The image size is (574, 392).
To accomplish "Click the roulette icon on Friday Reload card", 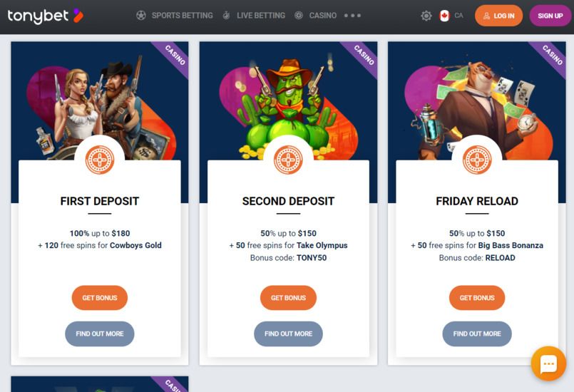I will [x=477, y=160].
